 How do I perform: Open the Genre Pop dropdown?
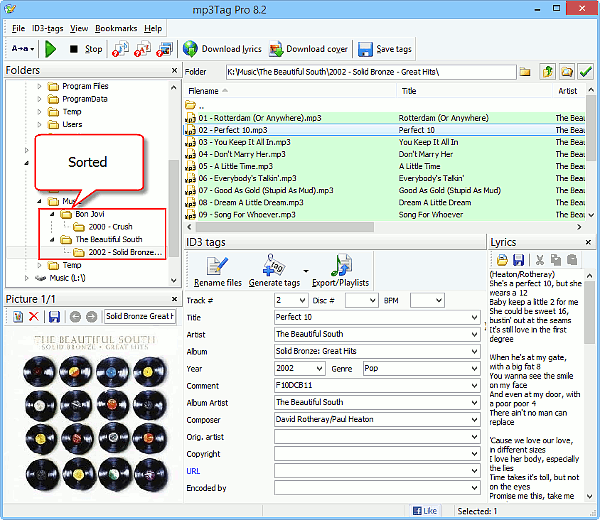(474, 368)
